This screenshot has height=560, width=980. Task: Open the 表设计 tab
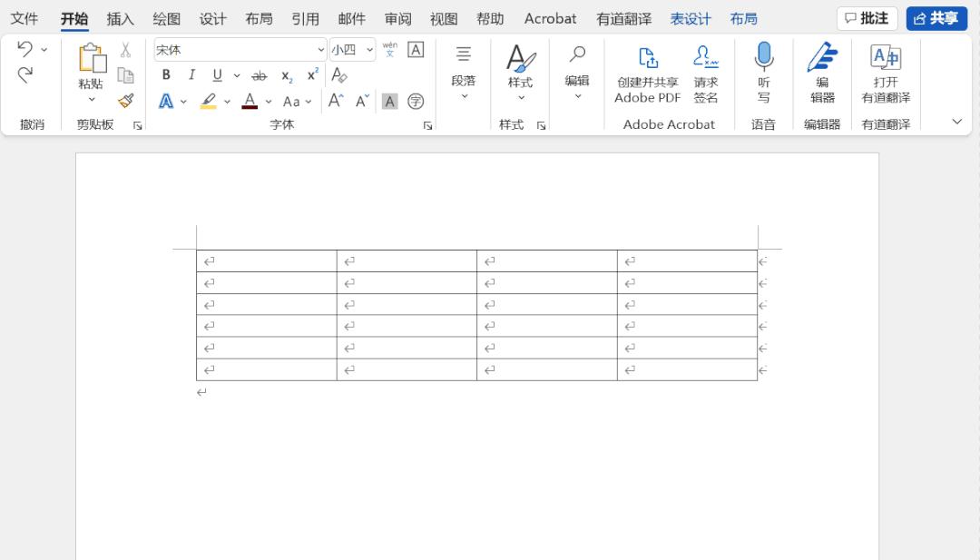(x=691, y=18)
